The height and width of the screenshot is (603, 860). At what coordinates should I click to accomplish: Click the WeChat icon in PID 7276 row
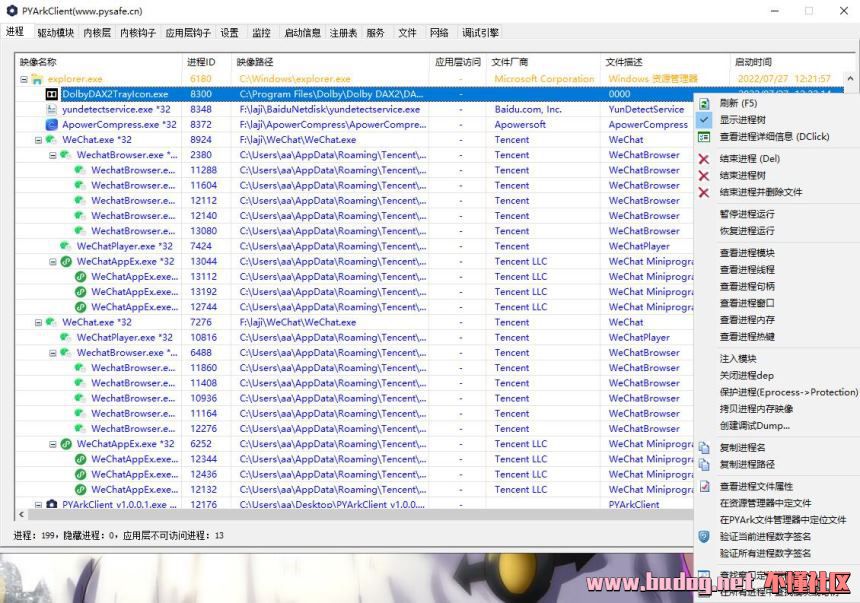pyautogui.click(x=51, y=322)
